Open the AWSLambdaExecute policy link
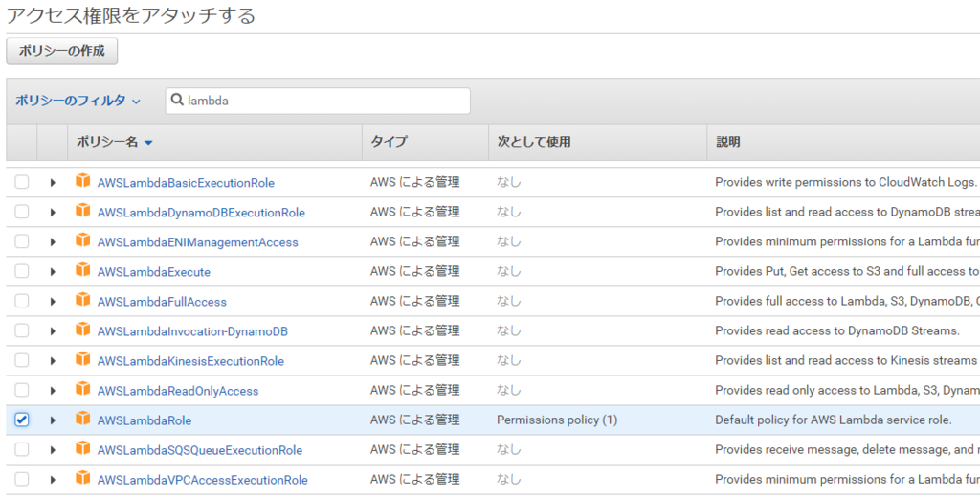 click(x=154, y=272)
